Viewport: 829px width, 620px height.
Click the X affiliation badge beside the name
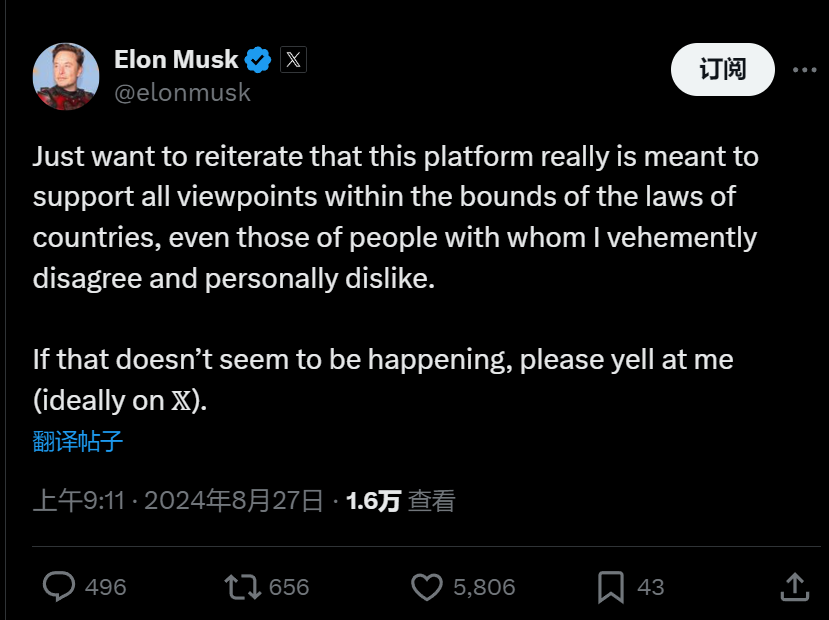pos(292,60)
